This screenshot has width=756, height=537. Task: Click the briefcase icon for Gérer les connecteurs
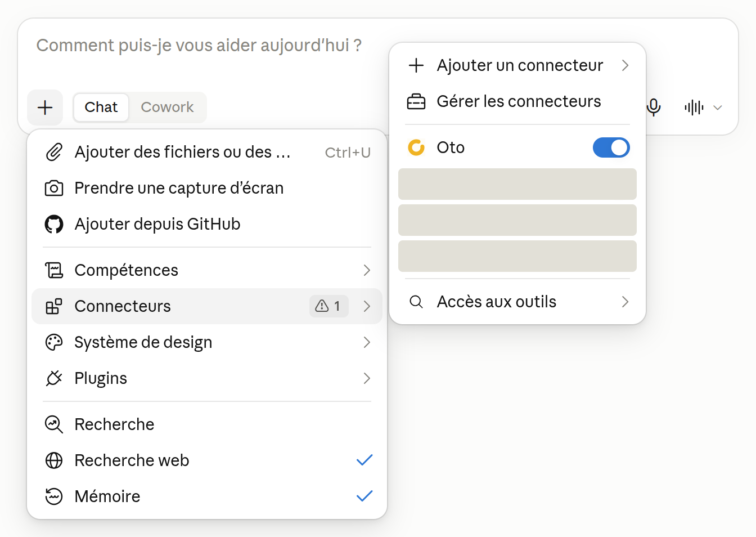tap(416, 101)
